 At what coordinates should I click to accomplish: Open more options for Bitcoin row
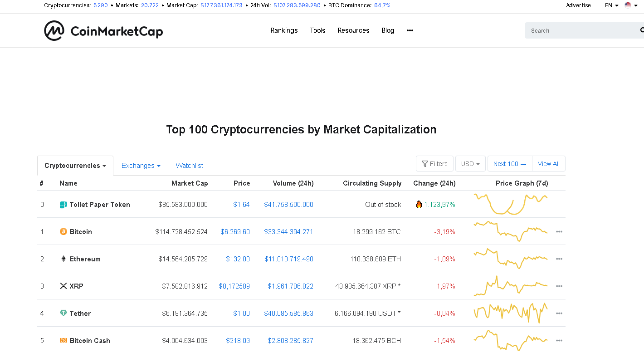click(x=559, y=232)
